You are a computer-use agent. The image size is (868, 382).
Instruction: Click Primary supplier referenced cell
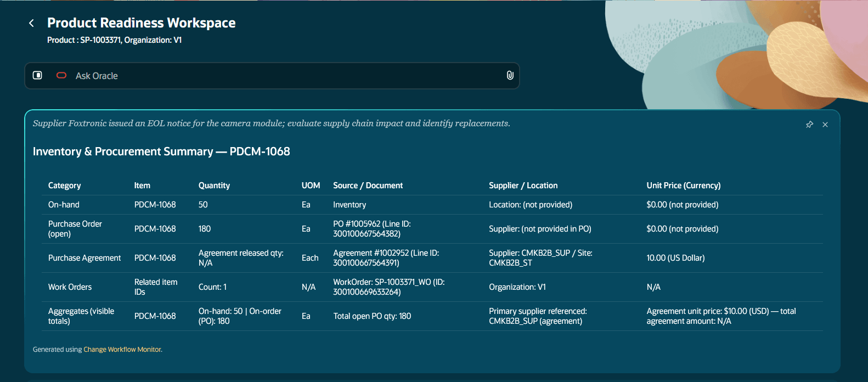[x=538, y=316]
